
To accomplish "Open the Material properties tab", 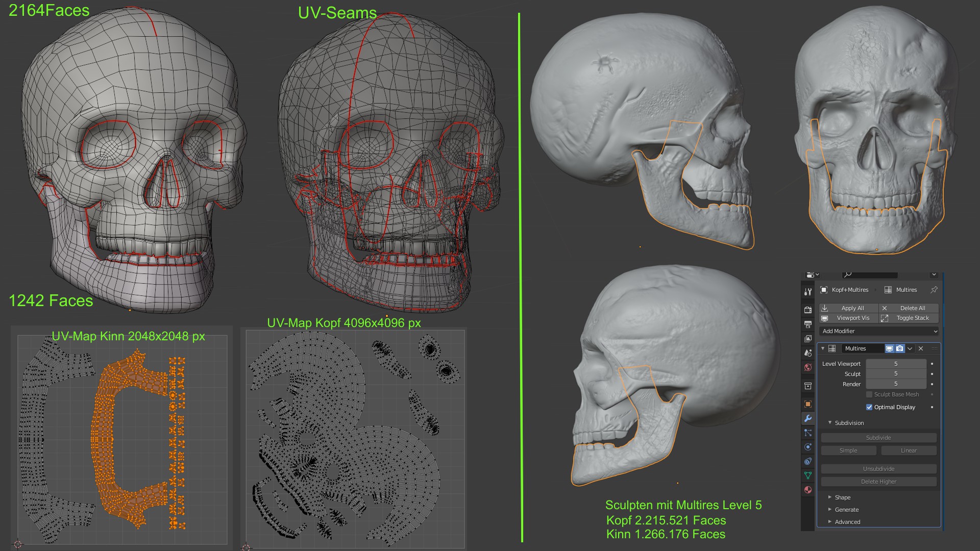I will pyautogui.click(x=807, y=490).
